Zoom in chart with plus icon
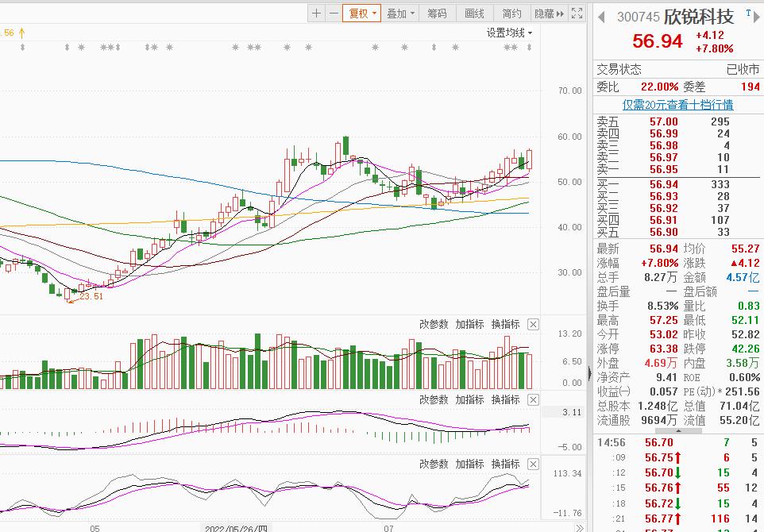Viewport: 764px width, 532px height. 317,13
